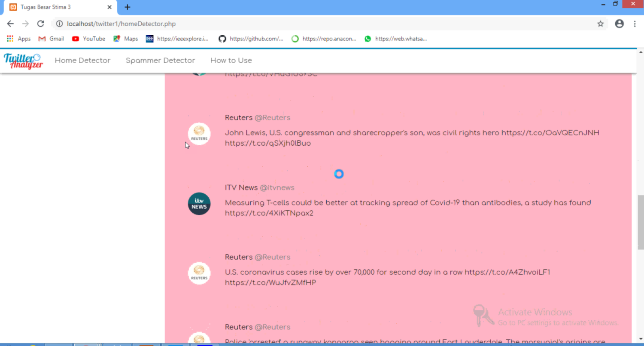Open the Home Detector page

[82, 61]
